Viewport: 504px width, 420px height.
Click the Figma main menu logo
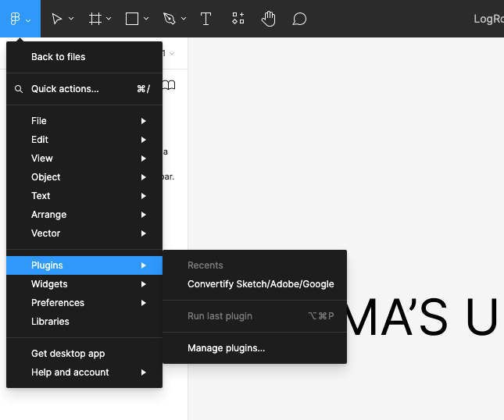(15, 19)
